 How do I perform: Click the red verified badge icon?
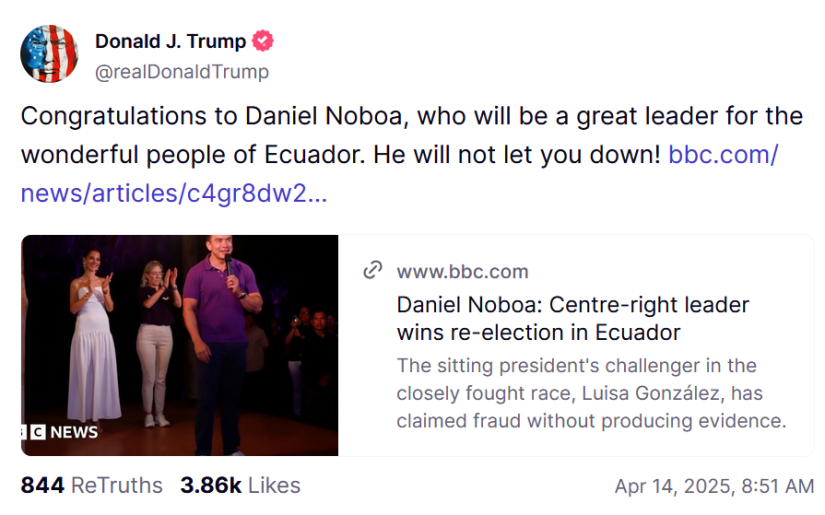click(x=263, y=41)
